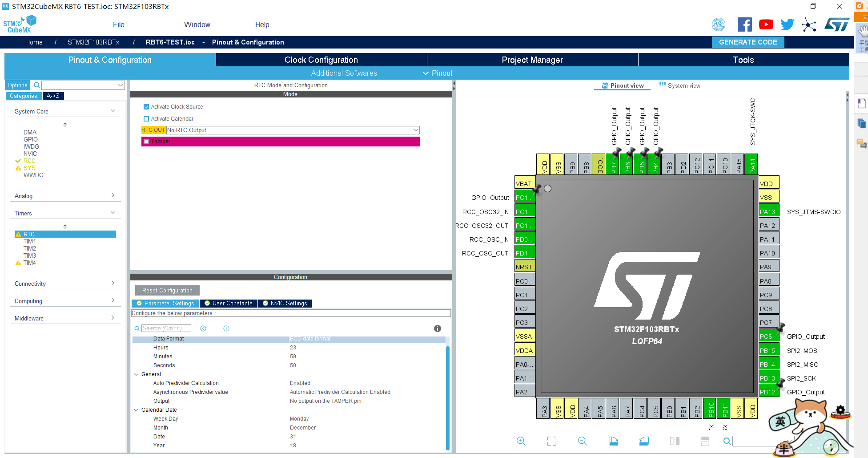Image resolution: width=868 pixels, height=458 pixels.
Task: Open the Window menu
Action: [x=197, y=24]
